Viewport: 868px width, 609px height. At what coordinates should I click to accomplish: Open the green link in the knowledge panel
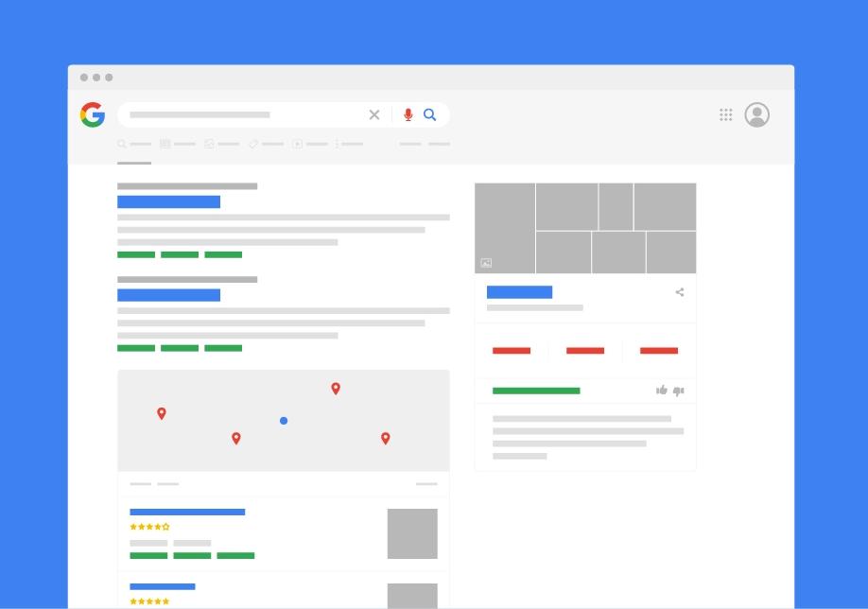pos(536,391)
